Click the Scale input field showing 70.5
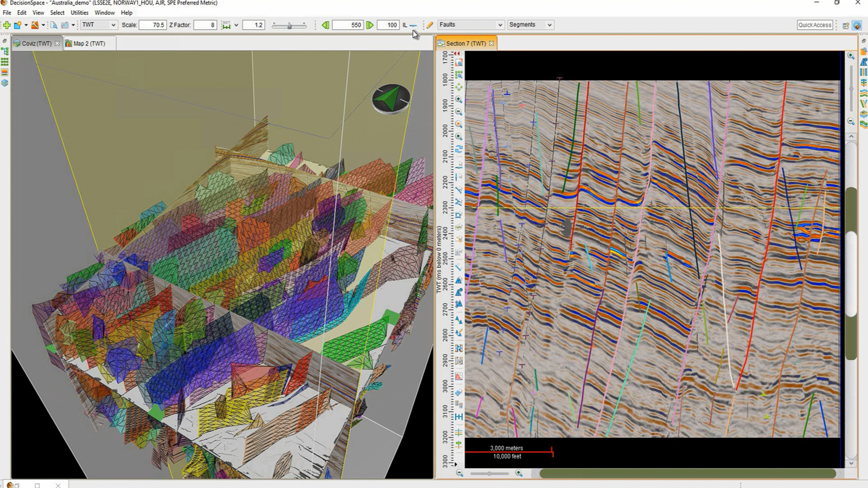This screenshot has width=868, height=488. (x=152, y=25)
